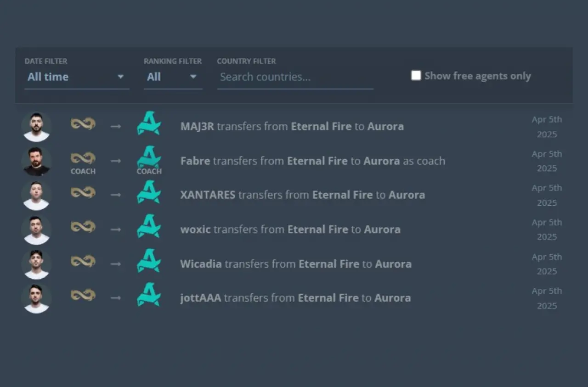Open the Date Filter dropdown
The height and width of the screenshot is (387, 588).
pos(76,77)
